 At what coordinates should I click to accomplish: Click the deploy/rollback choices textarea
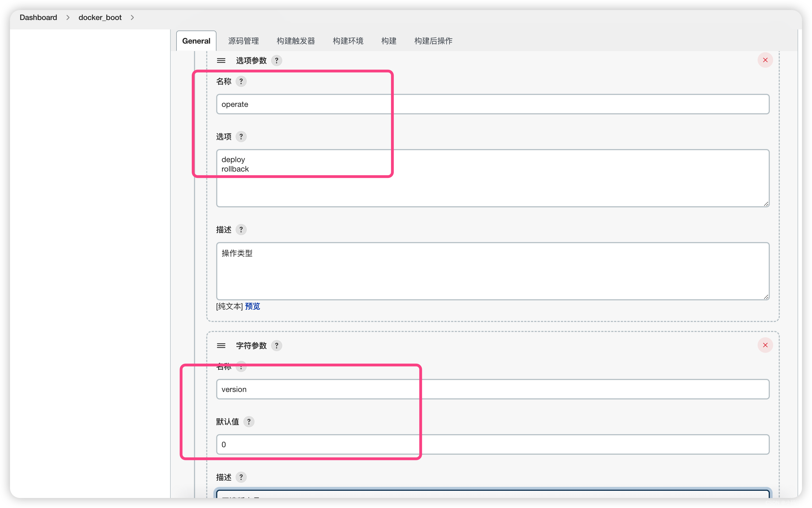[492, 178]
